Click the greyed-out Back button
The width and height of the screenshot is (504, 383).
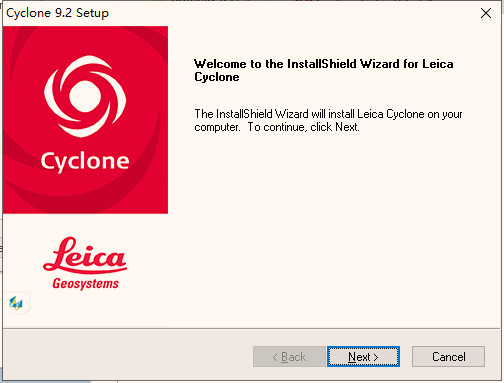pyautogui.click(x=289, y=357)
